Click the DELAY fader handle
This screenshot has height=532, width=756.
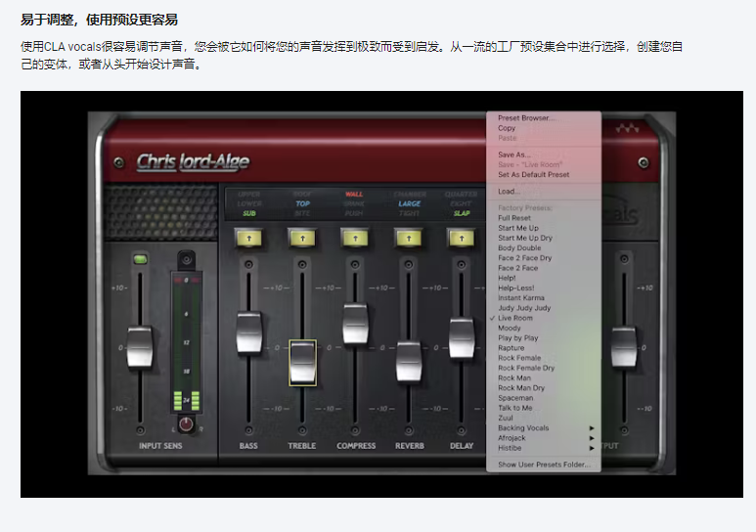coord(462,337)
